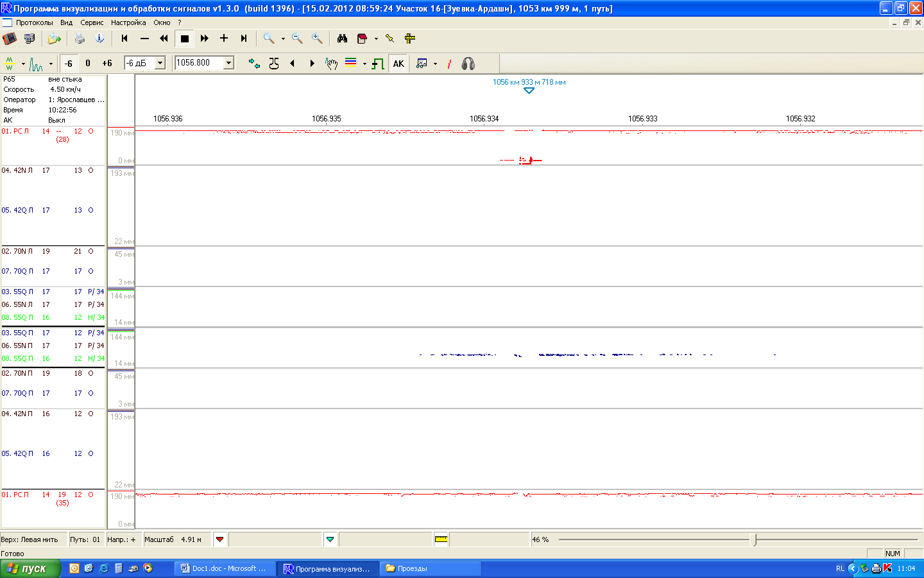Open the headphones audio tool
Viewport: 924px width, 578px height.
coord(468,64)
